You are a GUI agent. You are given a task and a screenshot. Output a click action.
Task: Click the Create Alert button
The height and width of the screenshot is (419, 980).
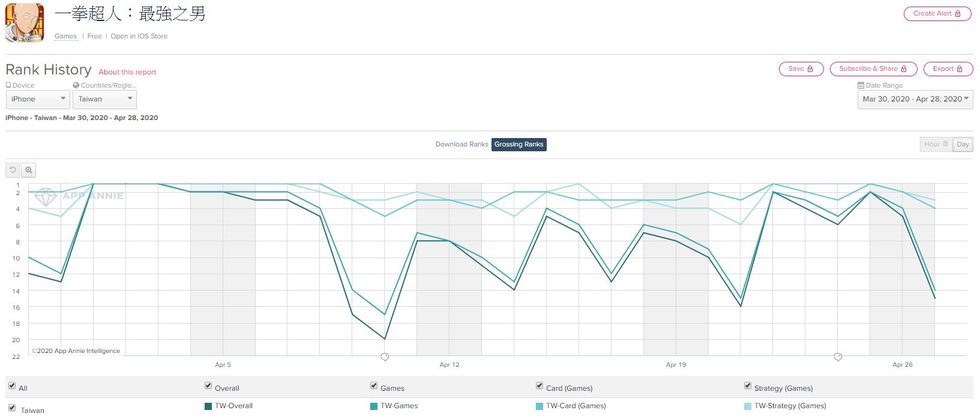click(937, 13)
